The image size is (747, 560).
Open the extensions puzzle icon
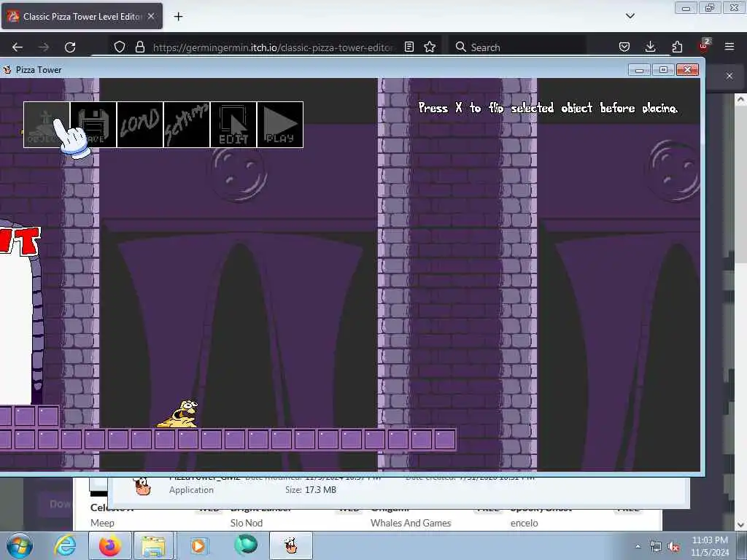coord(677,47)
